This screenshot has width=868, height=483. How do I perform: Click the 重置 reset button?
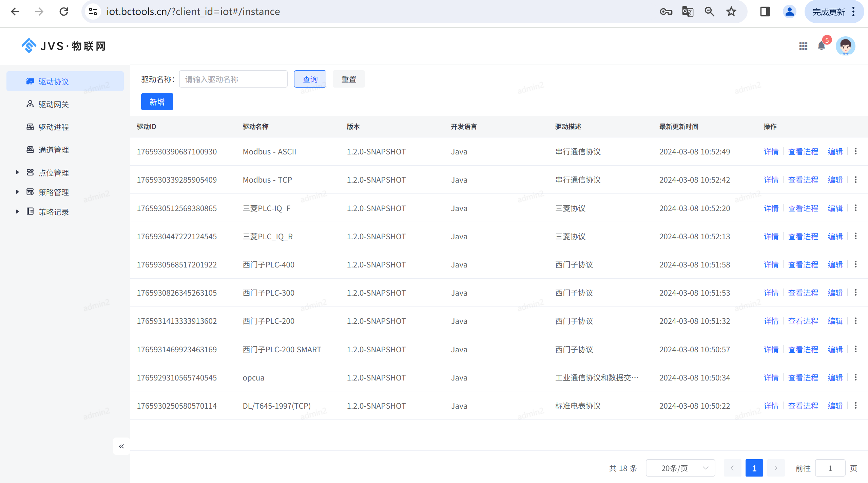349,79
